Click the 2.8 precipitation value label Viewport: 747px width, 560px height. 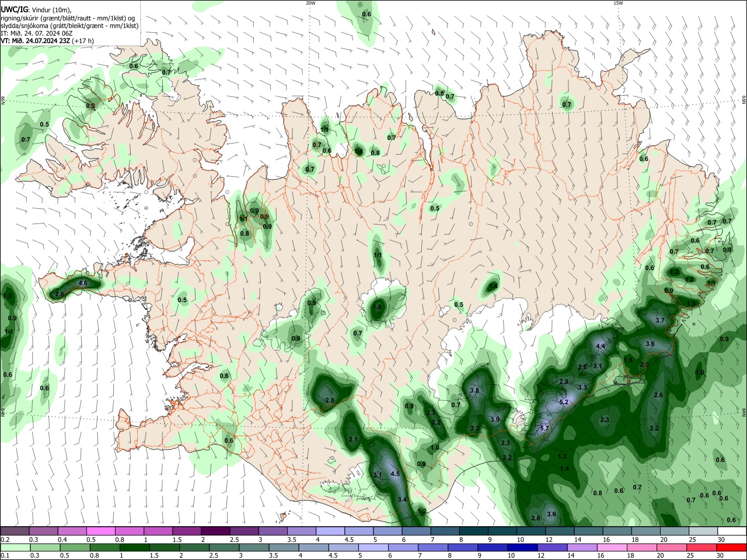330,400
